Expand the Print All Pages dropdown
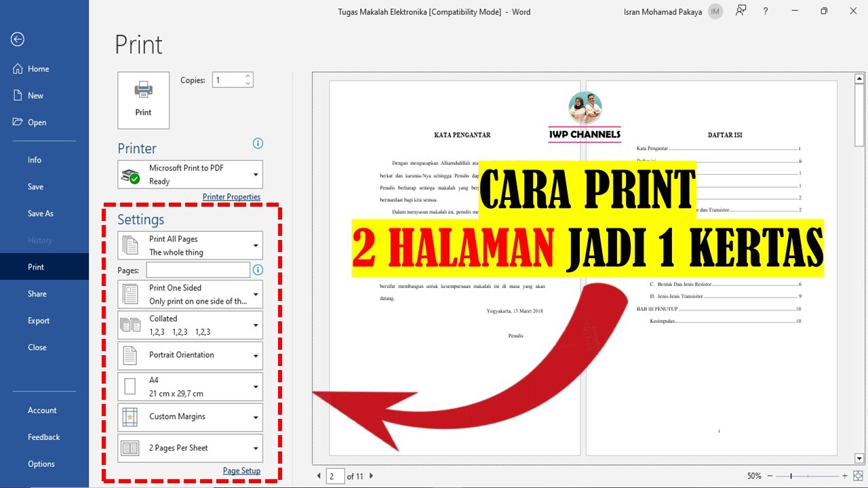Screen dimensions: 868x488 [x=190, y=245]
